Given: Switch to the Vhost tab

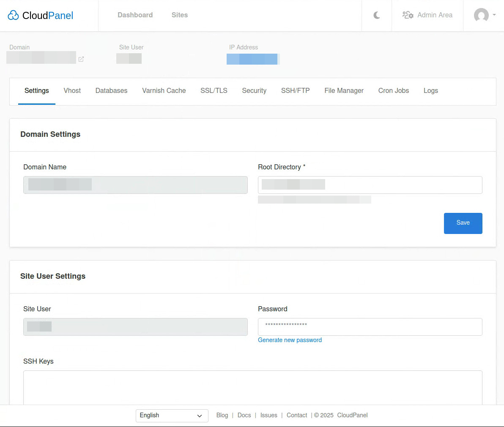Looking at the screenshot, I should 72,90.
